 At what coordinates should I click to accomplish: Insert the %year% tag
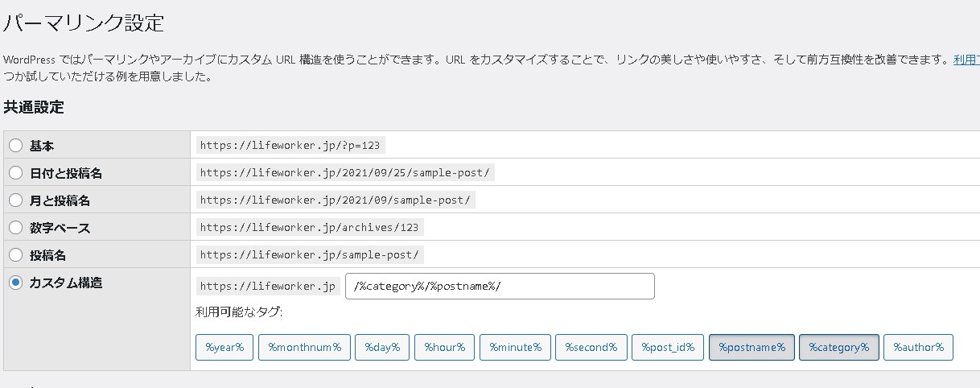coord(224,348)
